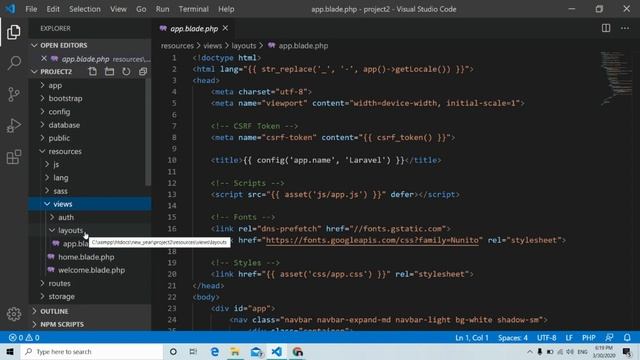Open the Run menu
Image resolution: width=640 pixels, height=360 pixels.
tap(162, 9)
